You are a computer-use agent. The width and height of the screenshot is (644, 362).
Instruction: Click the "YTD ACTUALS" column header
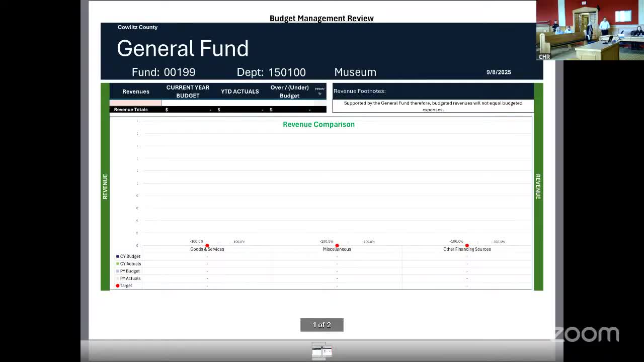click(240, 92)
